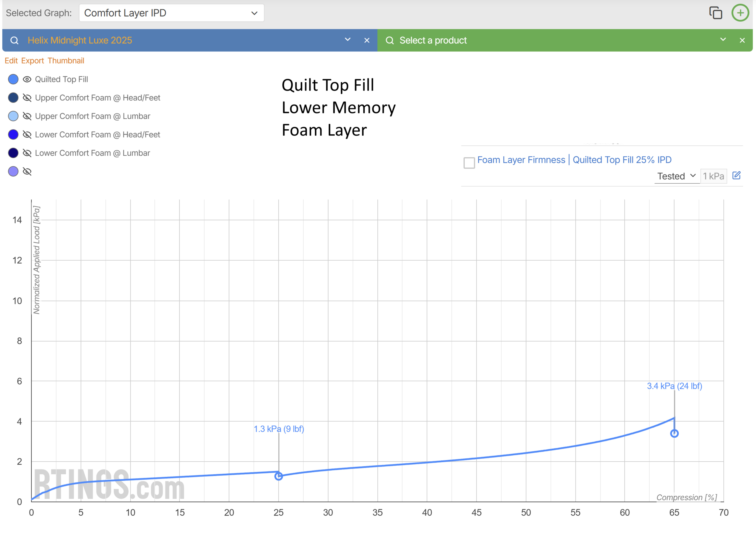This screenshot has width=756, height=535.
Task: Show Upper Comfort Foam @ Lumbar curve
Action: coord(27,116)
